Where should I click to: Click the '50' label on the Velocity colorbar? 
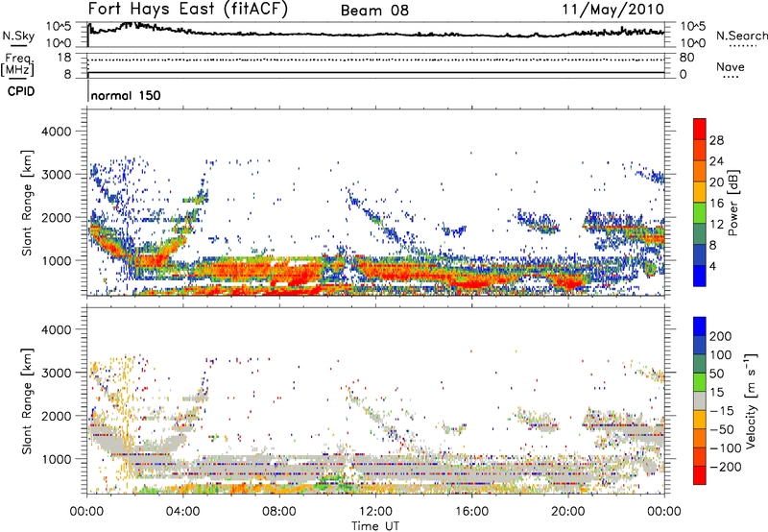[716, 374]
